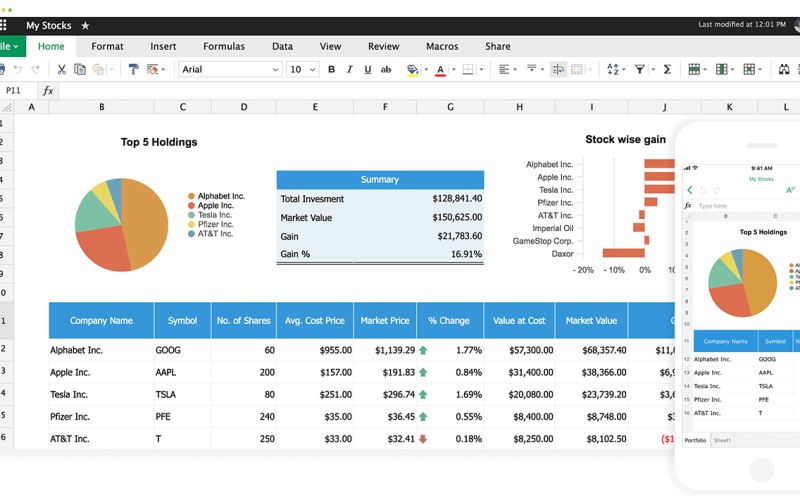800x500 pixels.
Task: Cut the selection with the scissors icon
Action: coord(62,69)
